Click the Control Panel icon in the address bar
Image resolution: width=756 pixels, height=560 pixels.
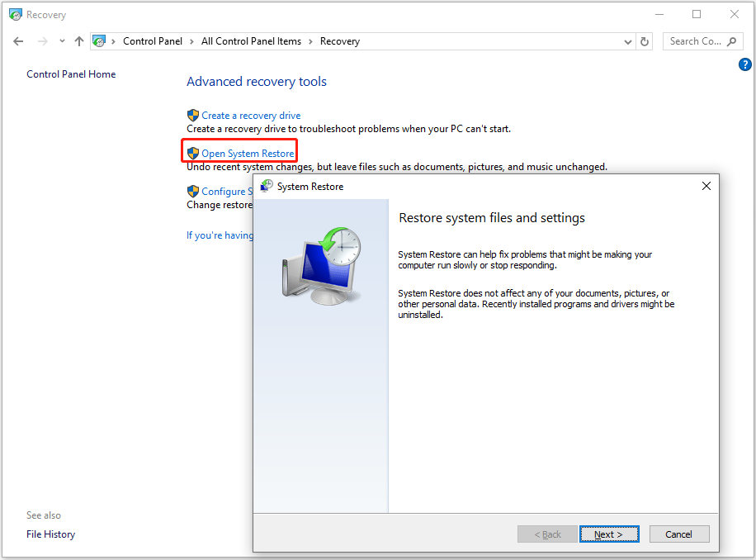click(x=100, y=40)
